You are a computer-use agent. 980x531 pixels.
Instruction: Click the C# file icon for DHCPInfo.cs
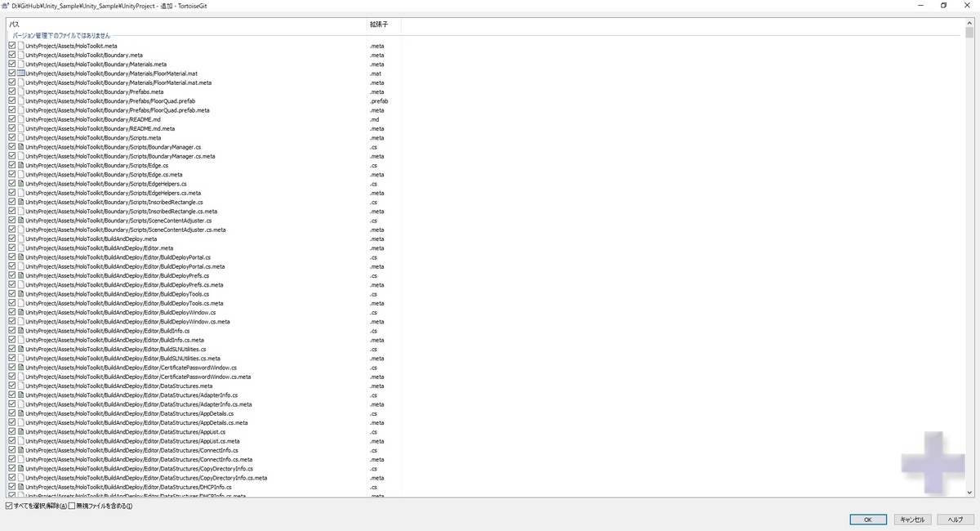(21, 487)
